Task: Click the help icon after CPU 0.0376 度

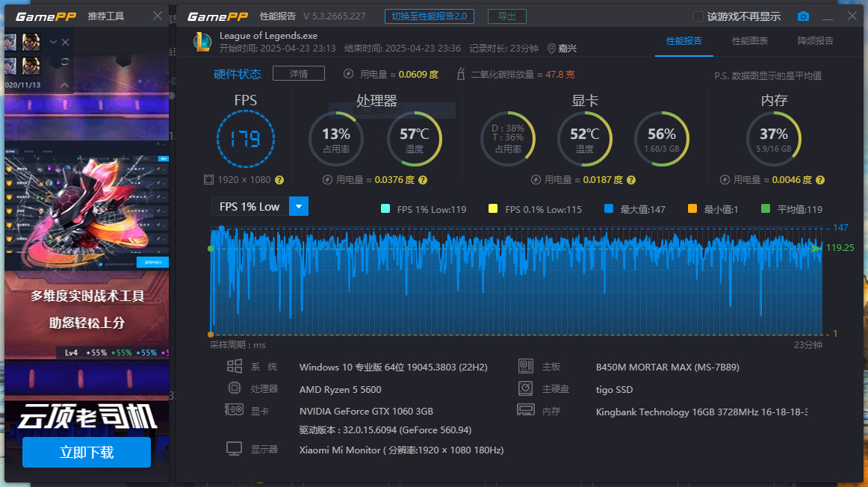Action: coord(423,180)
